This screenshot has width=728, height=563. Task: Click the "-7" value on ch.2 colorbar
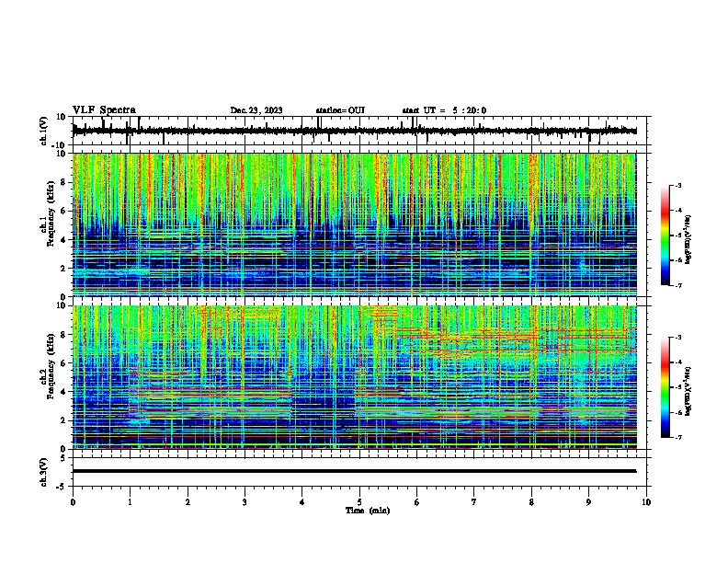click(678, 437)
